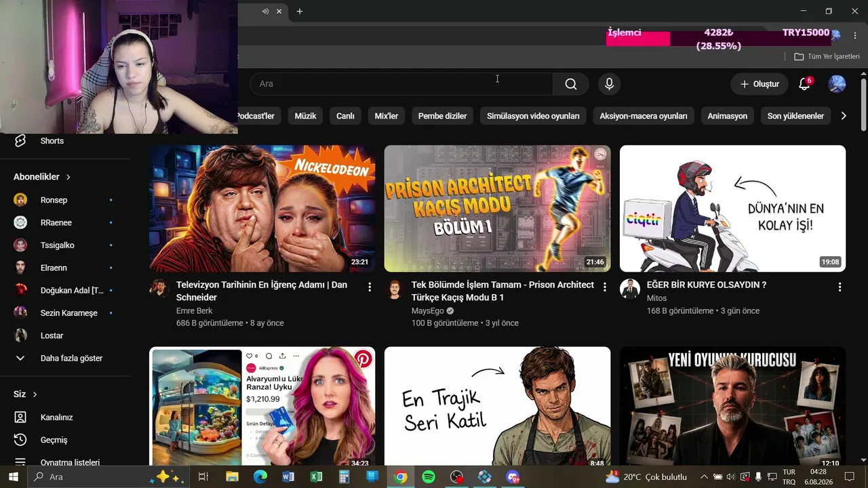Open Tüm Yer İşaretleri bookmarks folder
The height and width of the screenshot is (488, 868).
point(827,57)
